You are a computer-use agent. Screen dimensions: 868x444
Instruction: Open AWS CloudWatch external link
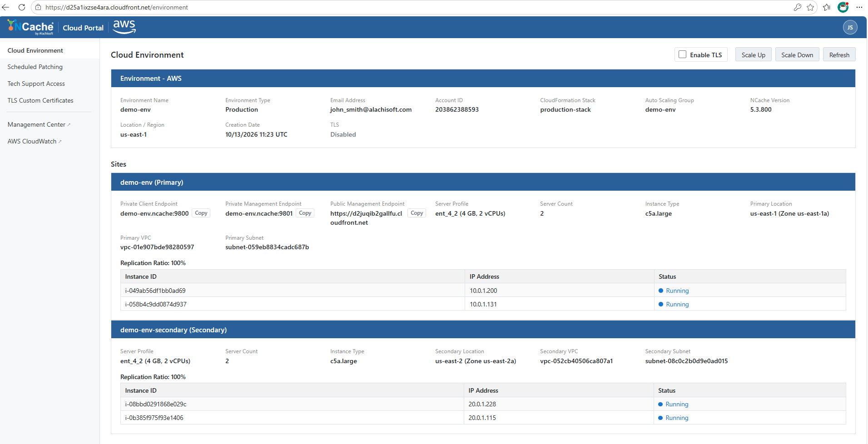coord(35,141)
